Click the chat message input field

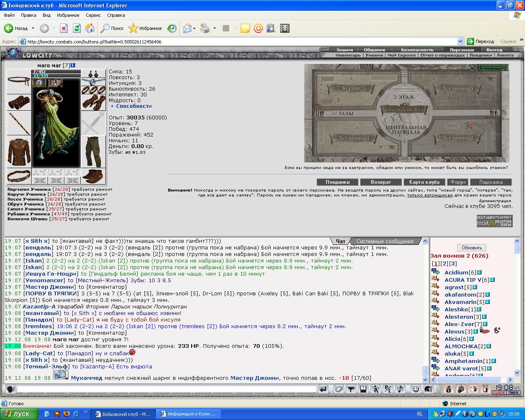pos(167,389)
